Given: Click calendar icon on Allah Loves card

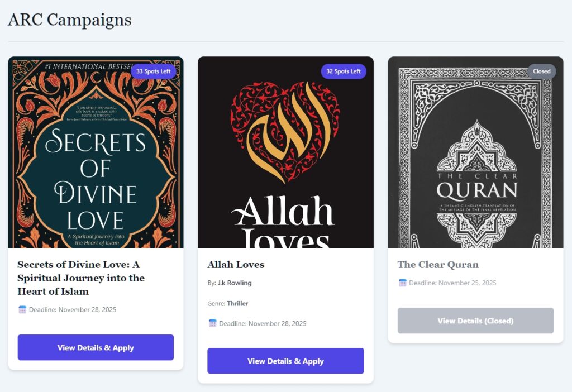Looking at the screenshot, I should [x=212, y=323].
